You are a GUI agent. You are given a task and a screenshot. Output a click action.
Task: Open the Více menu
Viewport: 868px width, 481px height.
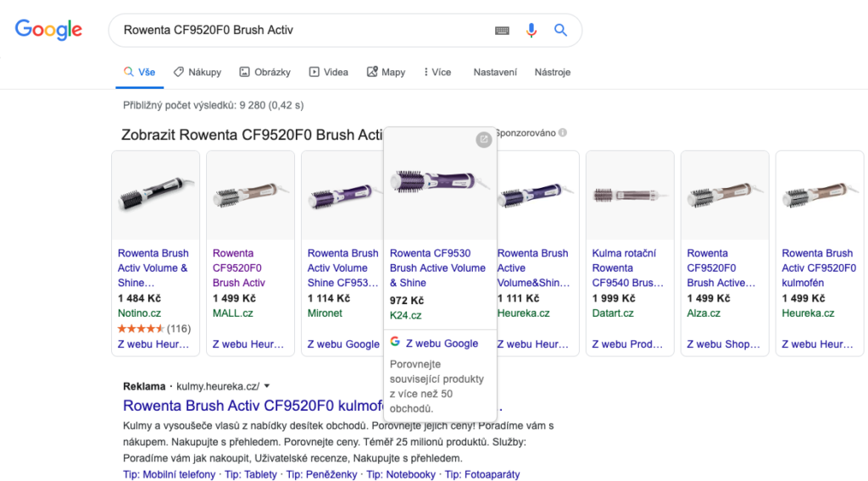pyautogui.click(x=437, y=72)
